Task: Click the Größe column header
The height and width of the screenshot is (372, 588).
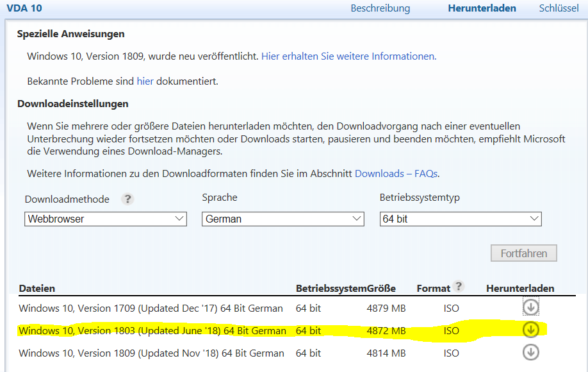Action: 381,288
